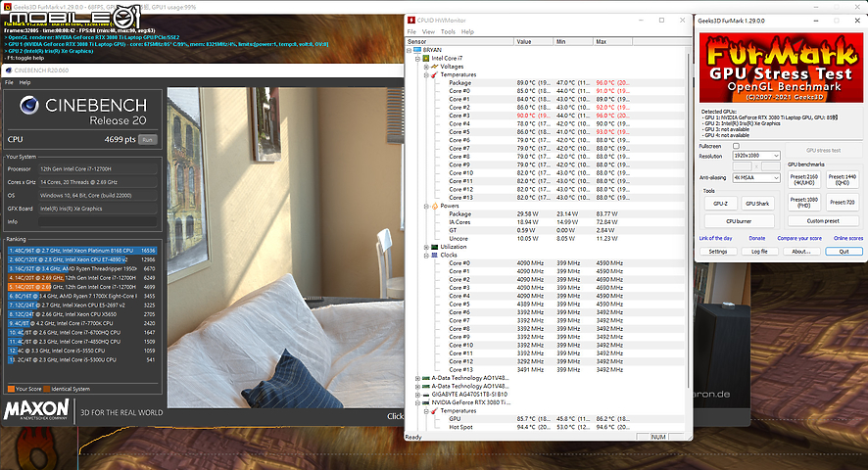This screenshot has width=868, height=470.
Task: Click the thermometer icon of NVIDIA GPU Temperatures
Action: (435, 411)
